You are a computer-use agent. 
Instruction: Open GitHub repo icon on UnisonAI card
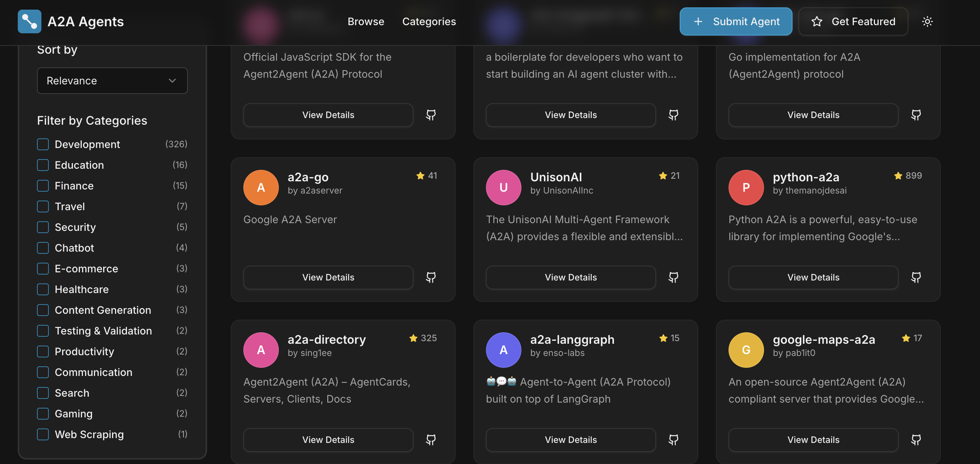click(673, 278)
